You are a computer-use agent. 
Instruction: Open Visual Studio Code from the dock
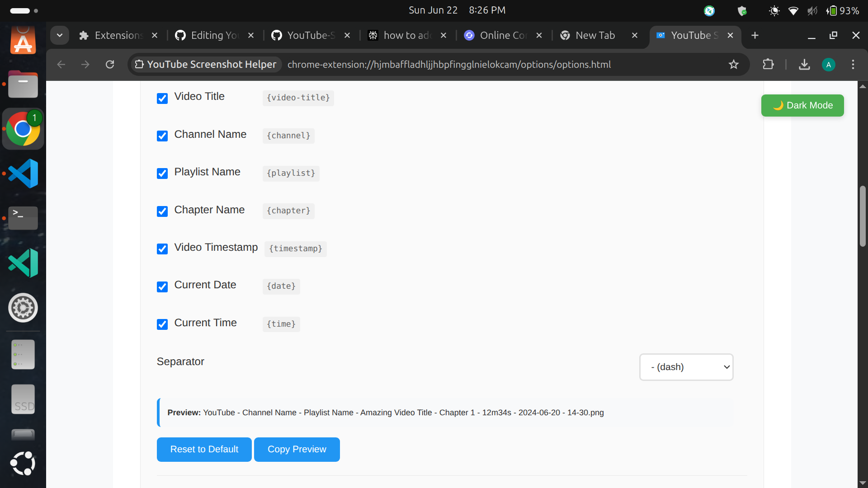23,174
